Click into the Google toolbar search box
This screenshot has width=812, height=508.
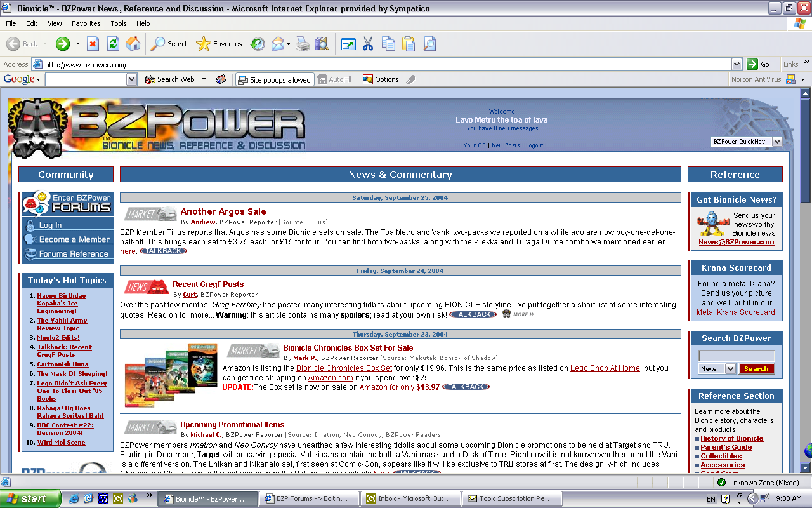86,79
